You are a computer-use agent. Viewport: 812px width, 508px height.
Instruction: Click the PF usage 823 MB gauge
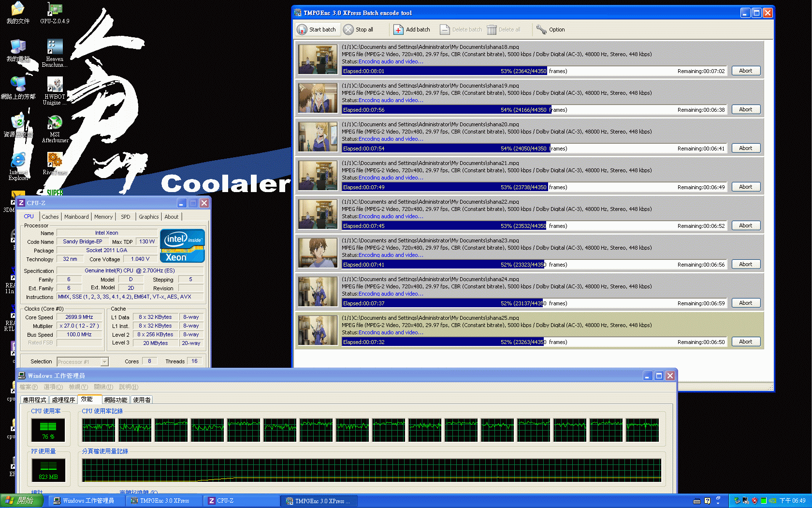[48, 470]
